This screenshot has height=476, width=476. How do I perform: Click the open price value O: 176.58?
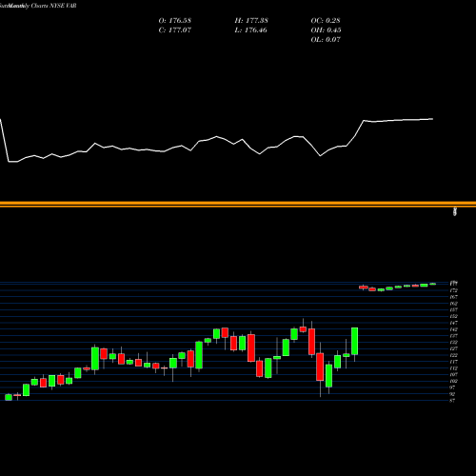(x=175, y=21)
